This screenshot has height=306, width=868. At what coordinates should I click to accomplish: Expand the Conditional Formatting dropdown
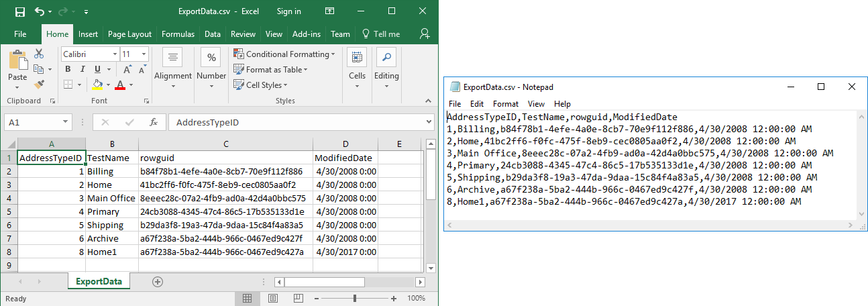click(x=333, y=54)
